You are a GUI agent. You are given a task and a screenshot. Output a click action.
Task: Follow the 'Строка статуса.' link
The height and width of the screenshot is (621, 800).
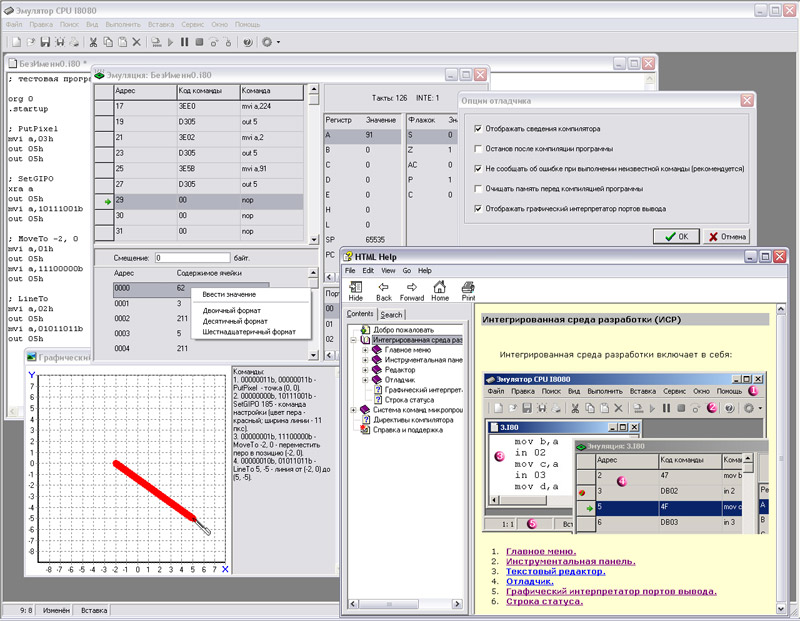tap(544, 602)
